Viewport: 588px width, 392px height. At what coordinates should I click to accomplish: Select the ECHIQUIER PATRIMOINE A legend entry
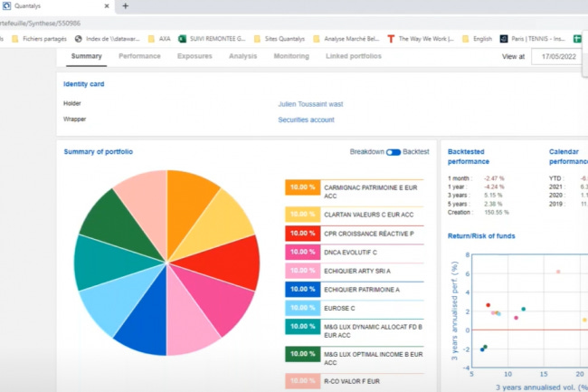tap(355, 289)
